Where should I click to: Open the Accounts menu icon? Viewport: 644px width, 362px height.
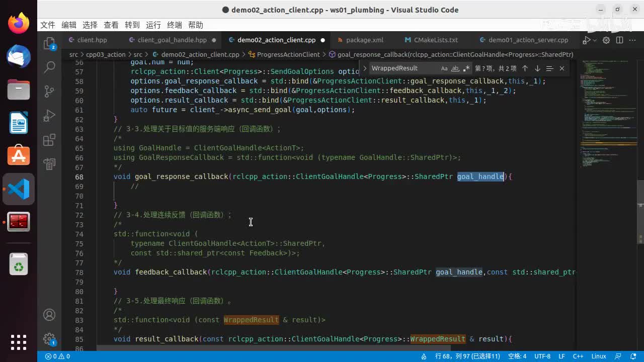[49, 315]
